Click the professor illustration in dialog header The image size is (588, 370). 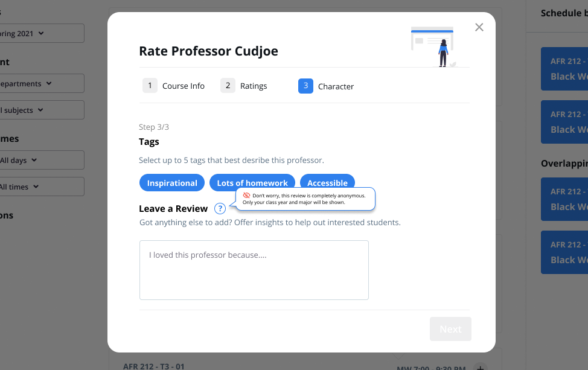tap(434, 47)
